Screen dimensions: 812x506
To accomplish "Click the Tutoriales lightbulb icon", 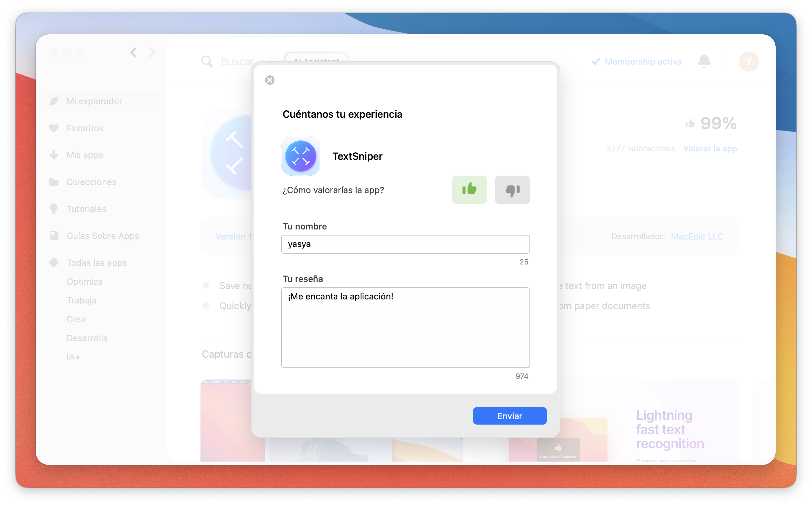I will click(54, 209).
